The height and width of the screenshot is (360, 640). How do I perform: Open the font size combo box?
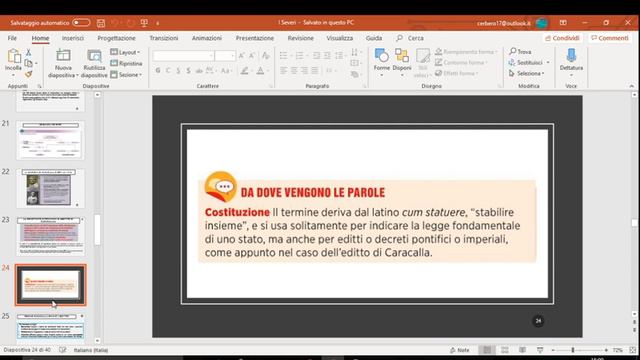pos(225,56)
